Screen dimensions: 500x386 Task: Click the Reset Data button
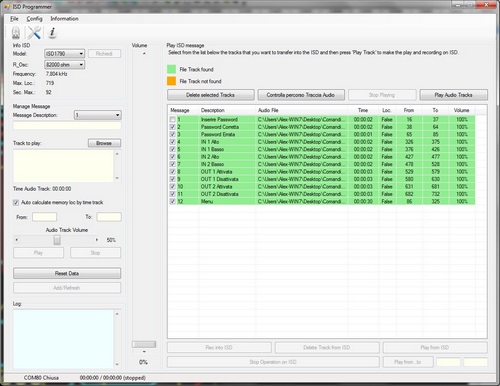pos(67,273)
